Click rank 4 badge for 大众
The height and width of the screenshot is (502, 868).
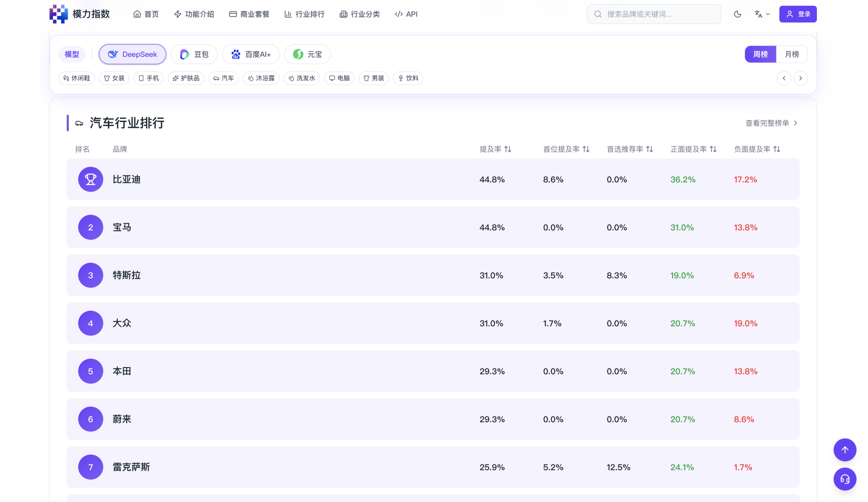pyautogui.click(x=91, y=323)
